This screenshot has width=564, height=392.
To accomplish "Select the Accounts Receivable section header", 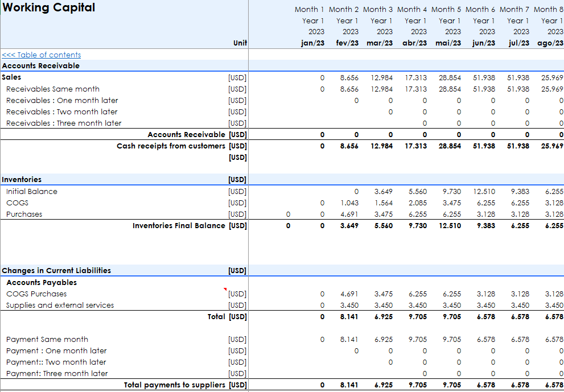I will [41, 66].
